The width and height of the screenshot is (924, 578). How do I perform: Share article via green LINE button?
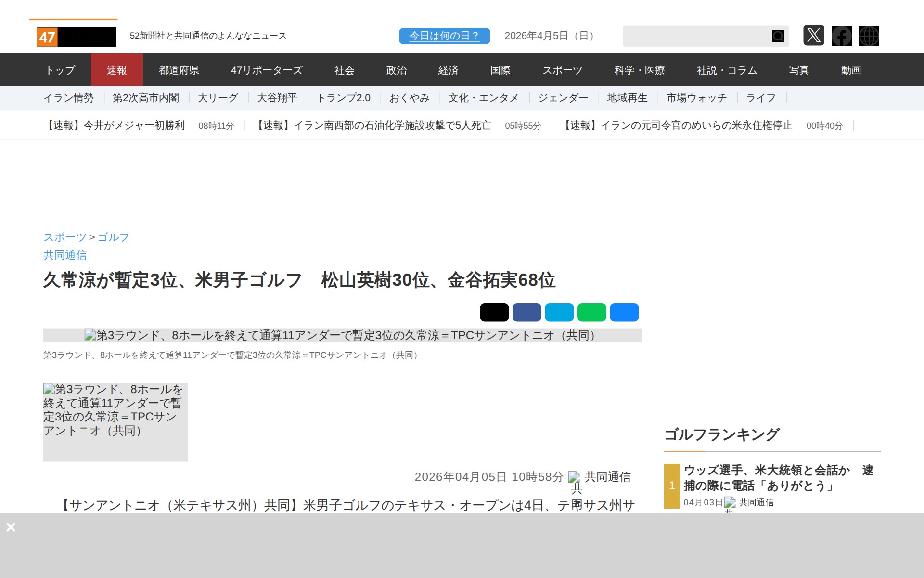(x=591, y=312)
